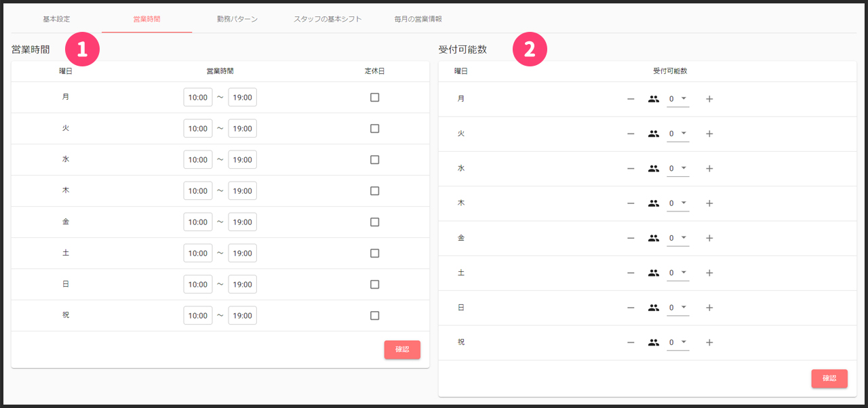Viewport: 868px width, 408px height.
Task: Click the 火 opening time field
Action: coord(198,129)
